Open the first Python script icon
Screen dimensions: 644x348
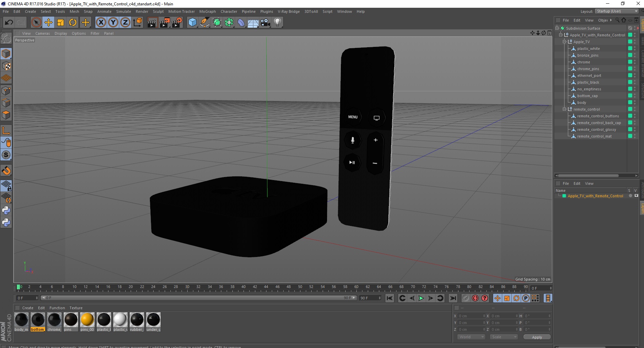[x=6, y=210]
